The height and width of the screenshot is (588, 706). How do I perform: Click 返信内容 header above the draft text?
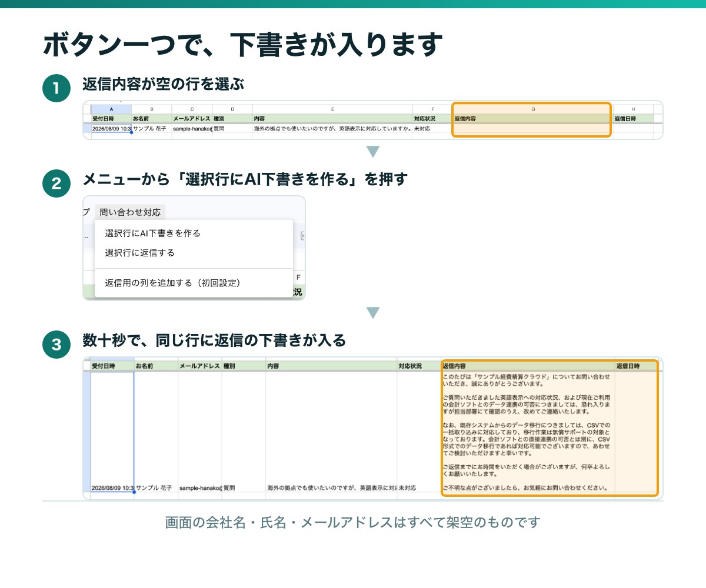point(528,366)
